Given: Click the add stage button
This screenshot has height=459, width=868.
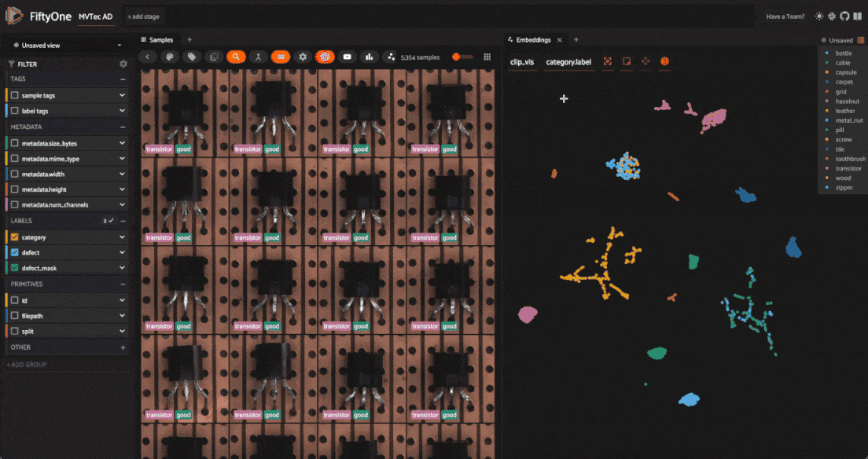Looking at the screenshot, I should point(143,17).
